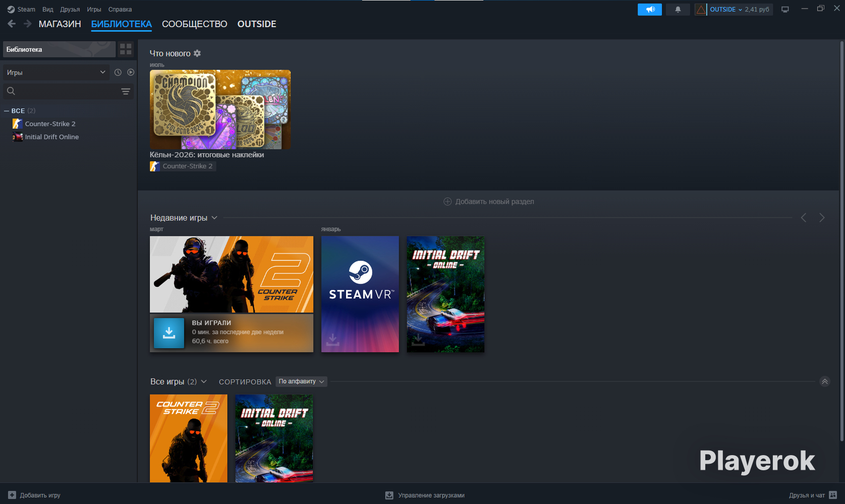Open What's New settings gear
The width and height of the screenshot is (845, 504).
(197, 53)
